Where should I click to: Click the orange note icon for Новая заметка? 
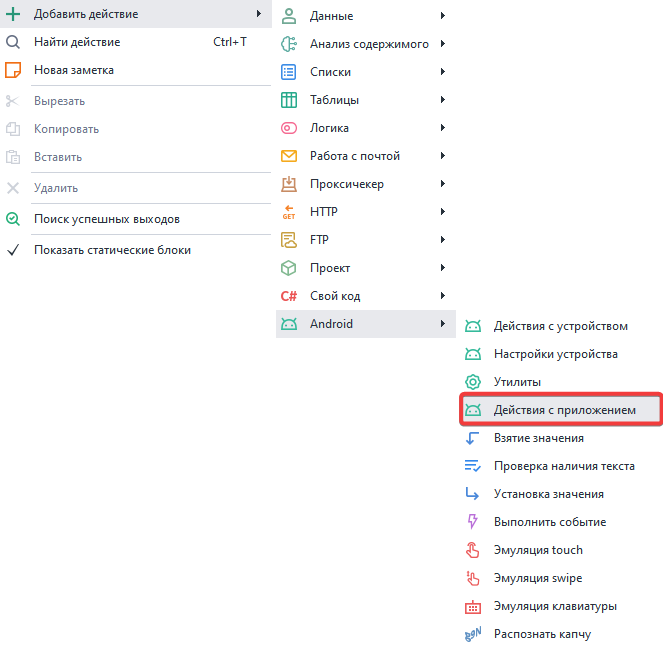[13, 70]
